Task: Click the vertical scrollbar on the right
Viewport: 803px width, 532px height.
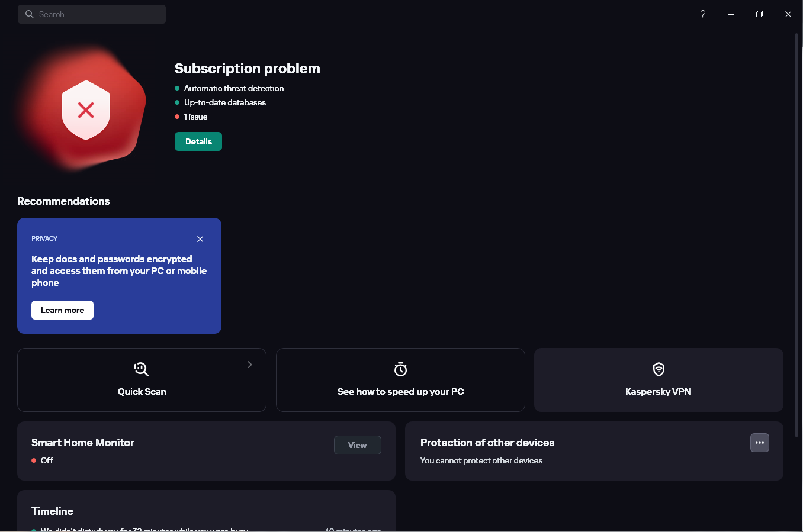Action: (796, 237)
